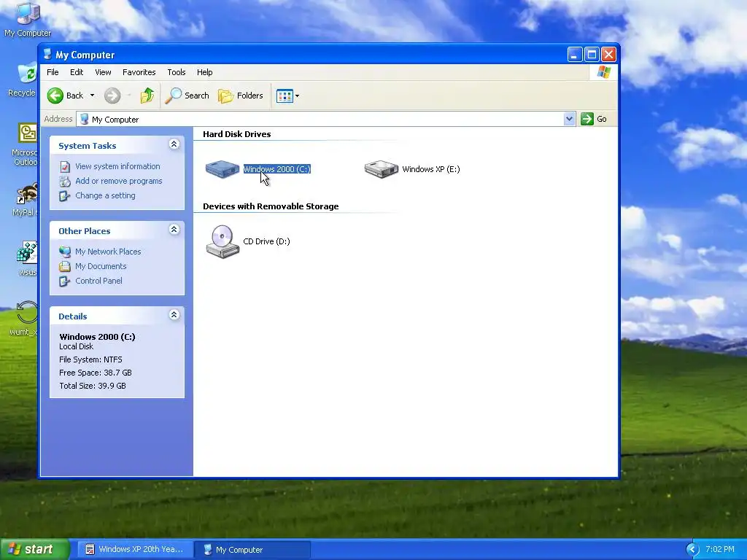This screenshot has height=560, width=747.
Task: Click the My Network Places icon
Action: pos(65,252)
